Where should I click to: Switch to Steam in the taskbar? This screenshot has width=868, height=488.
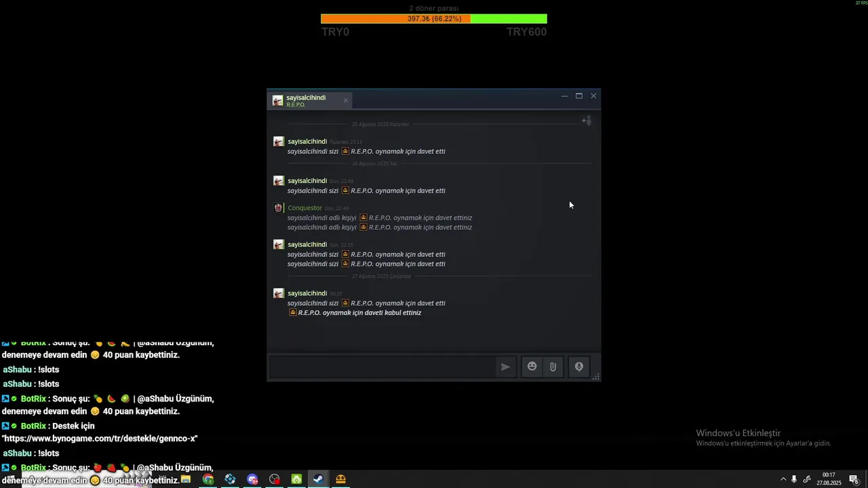[318, 479]
